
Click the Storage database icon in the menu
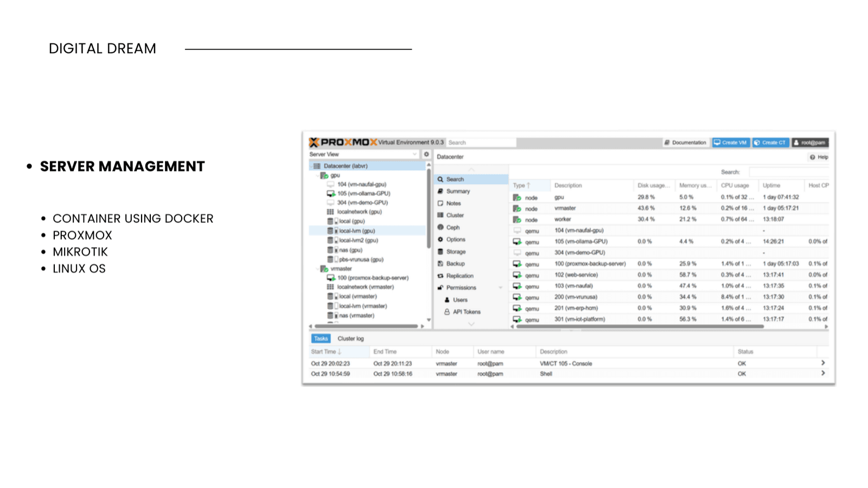click(x=441, y=252)
